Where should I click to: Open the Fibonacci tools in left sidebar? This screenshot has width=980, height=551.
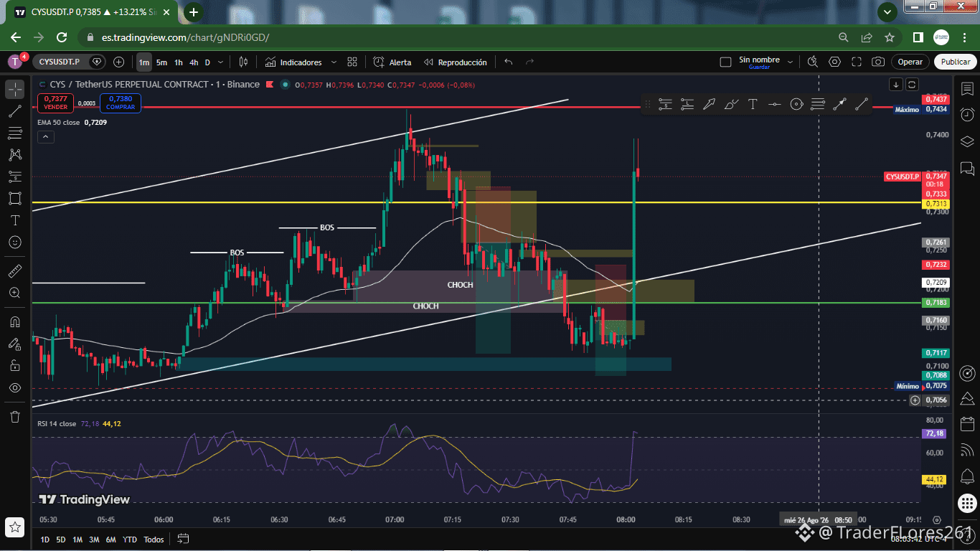[15, 133]
